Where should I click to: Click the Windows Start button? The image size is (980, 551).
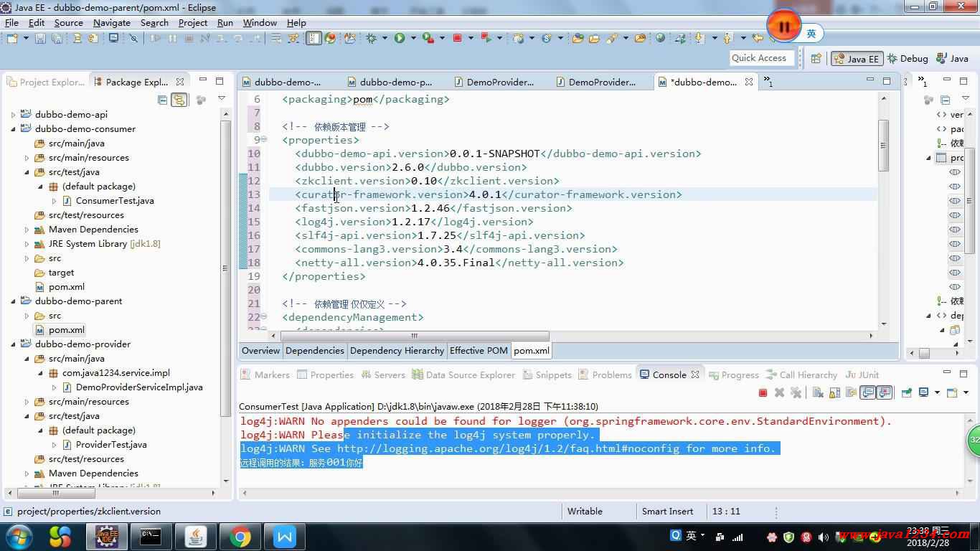pos(18,536)
